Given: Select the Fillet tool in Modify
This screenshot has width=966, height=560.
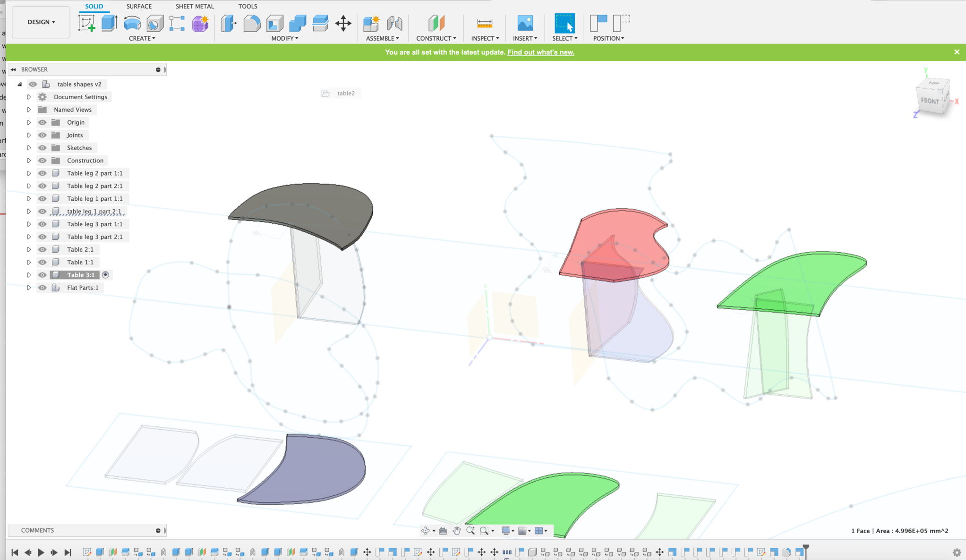Looking at the screenshot, I should (x=252, y=23).
